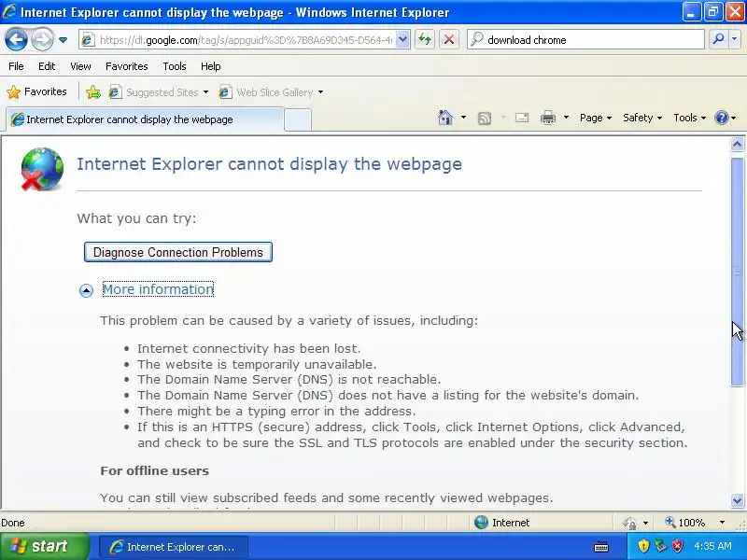Click the 4:35 AM clock
The image size is (747, 560).
coord(712,546)
